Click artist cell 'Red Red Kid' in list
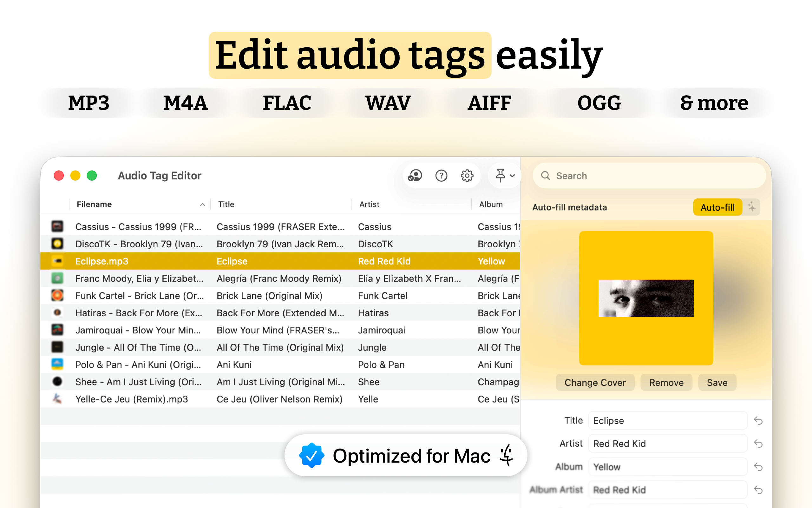Screen dimensions: 812x508 tap(384, 261)
